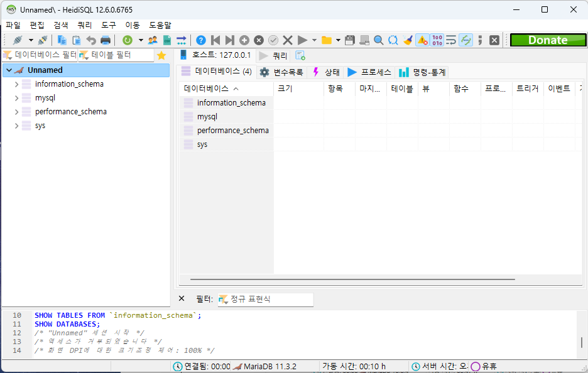Switch to the 변수목록 tab
The width and height of the screenshot is (588, 373).
click(281, 72)
